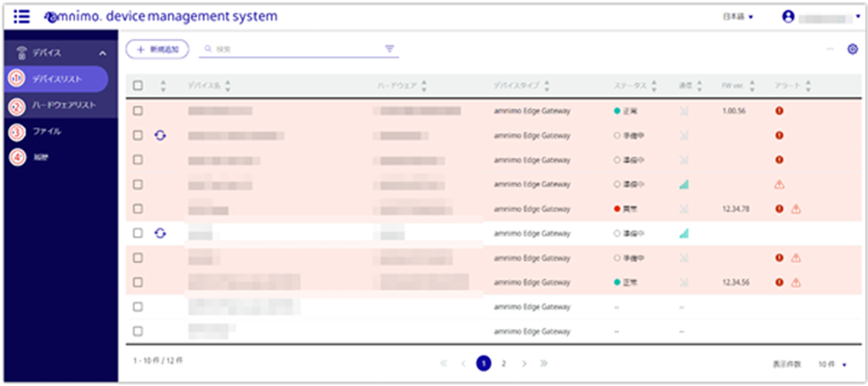Click error alert icon in FW 1.00.56 row
Screen dimensions: 868x386
(779, 111)
